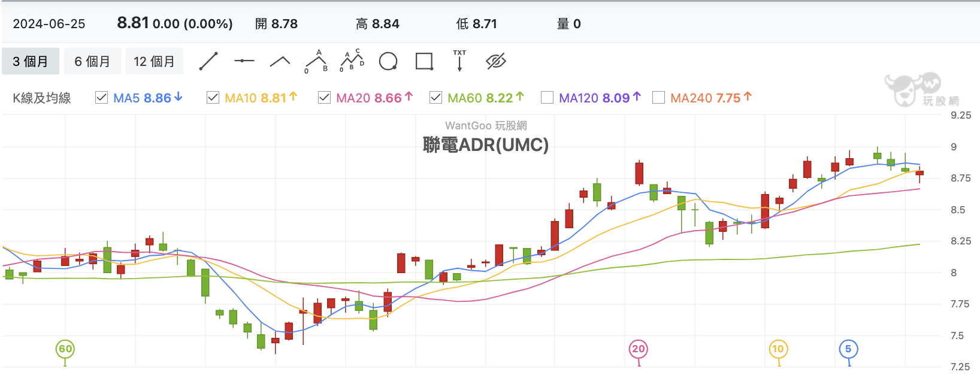Click the K線及均線 label
The height and width of the screenshot is (375, 980).
[42, 98]
